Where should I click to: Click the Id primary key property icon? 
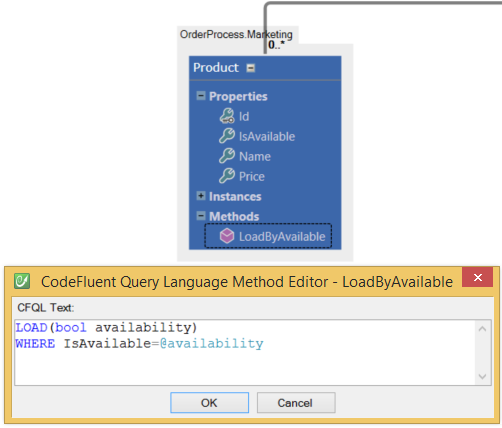[227, 116]
